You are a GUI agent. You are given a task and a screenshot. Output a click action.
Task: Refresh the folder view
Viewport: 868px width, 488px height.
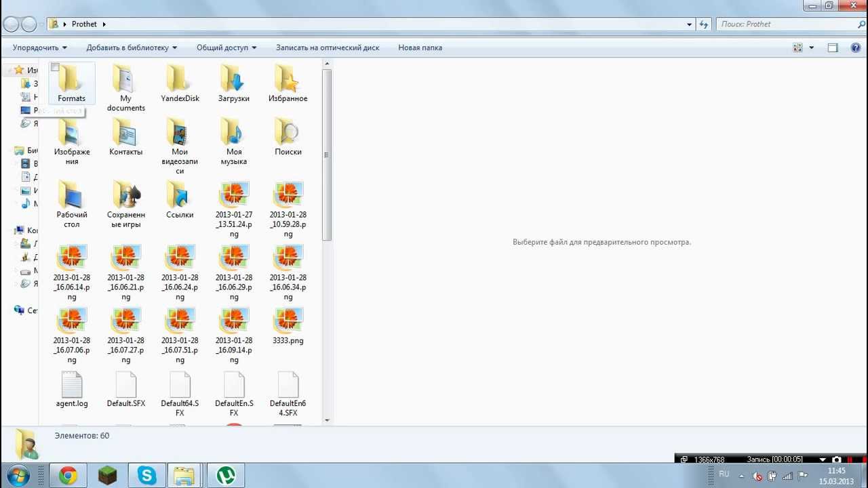[705, 24]
